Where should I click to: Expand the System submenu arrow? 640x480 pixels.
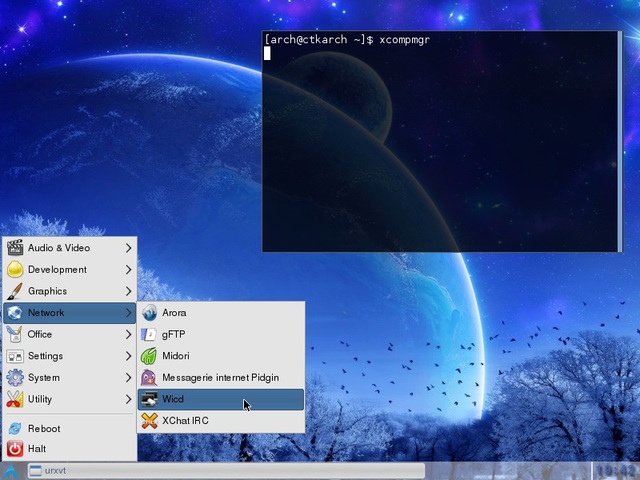129,378
